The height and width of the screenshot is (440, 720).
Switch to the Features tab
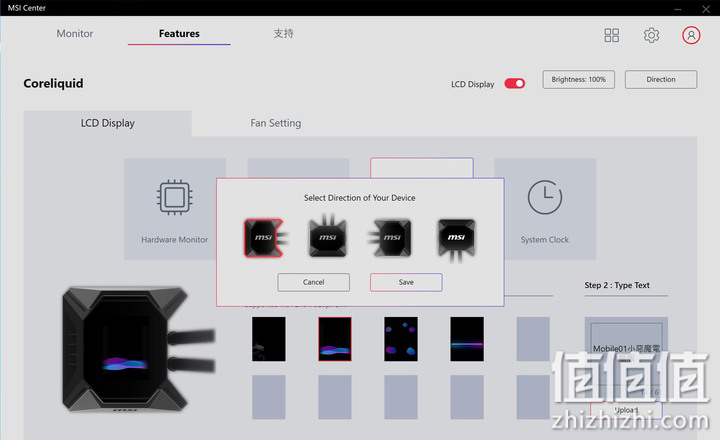179,34
